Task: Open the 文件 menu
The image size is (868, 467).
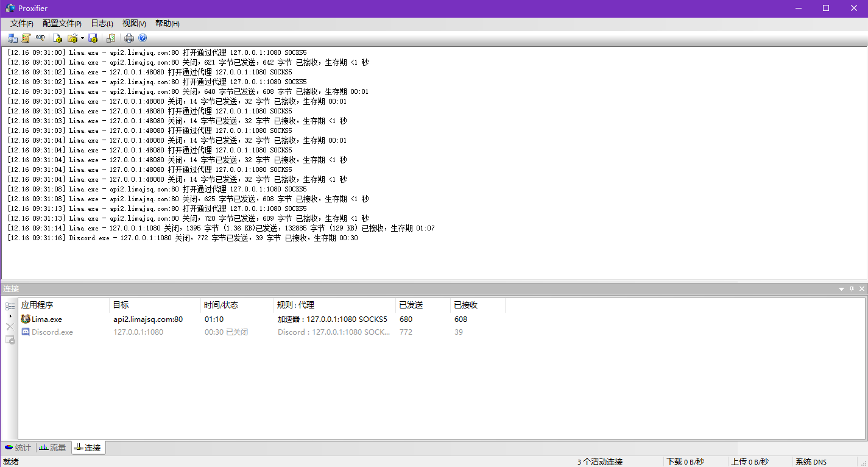Action: tap(22, 24)
